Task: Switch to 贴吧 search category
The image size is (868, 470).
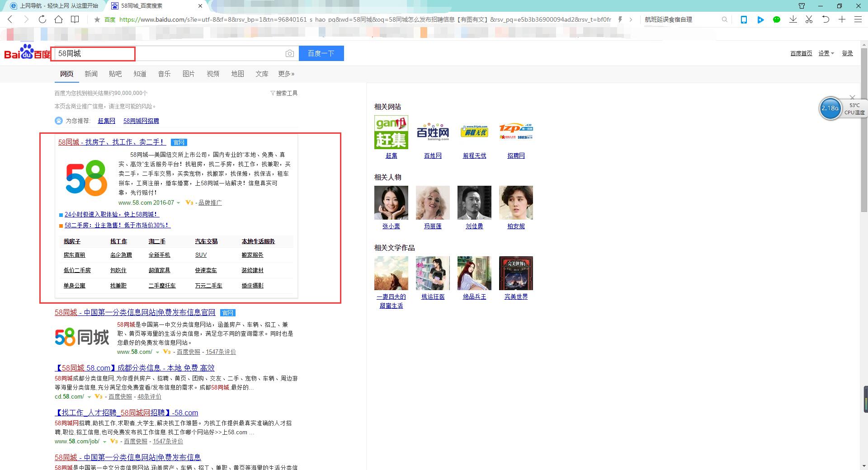Action: point(115,74)
